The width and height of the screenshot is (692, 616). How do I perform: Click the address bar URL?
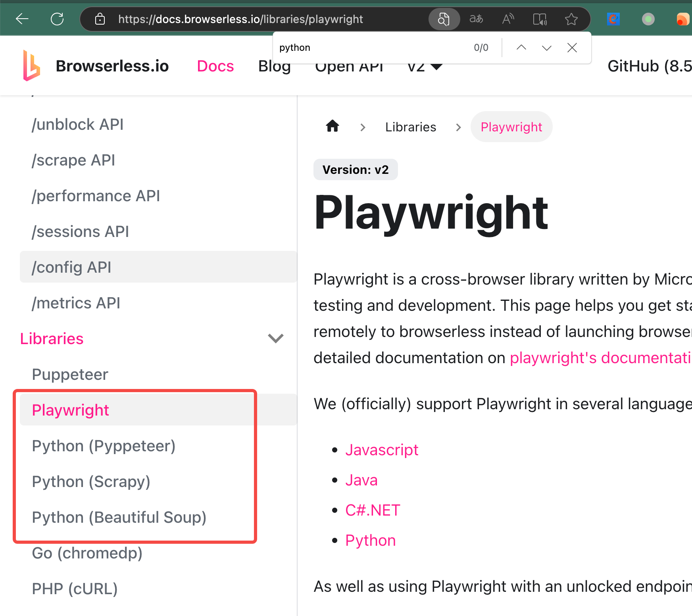pyautogui.click(x=240, y=19)
